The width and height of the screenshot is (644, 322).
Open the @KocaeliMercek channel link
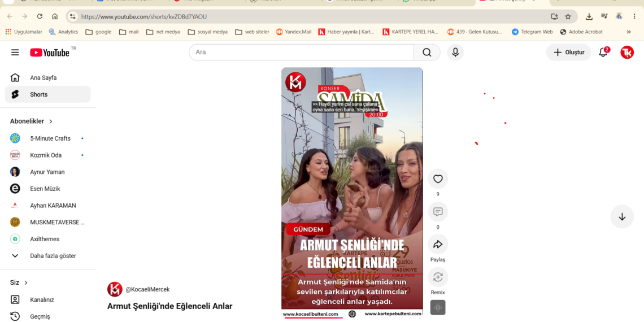click(147, 290)
